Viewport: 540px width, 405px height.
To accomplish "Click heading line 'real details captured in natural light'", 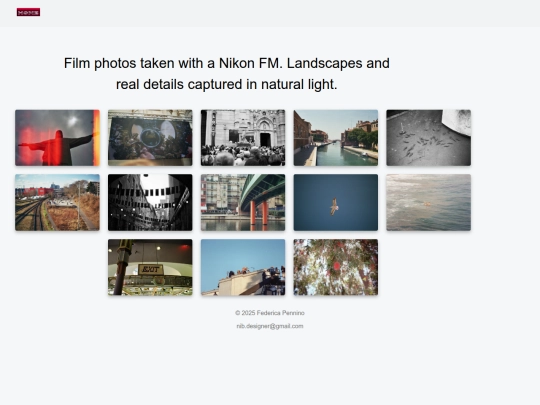I will [227, 84].
